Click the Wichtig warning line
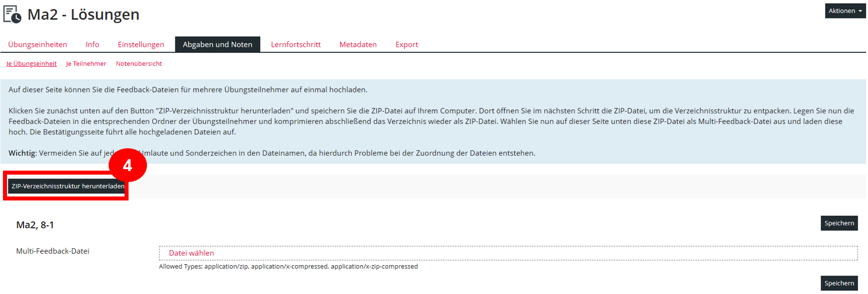 tap(272, 153)
